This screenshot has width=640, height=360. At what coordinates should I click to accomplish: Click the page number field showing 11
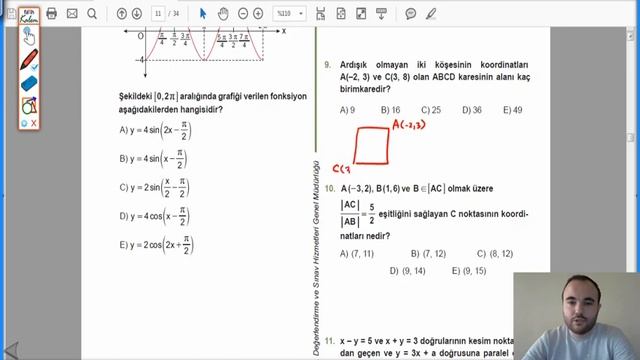click(x=158, y=13)
